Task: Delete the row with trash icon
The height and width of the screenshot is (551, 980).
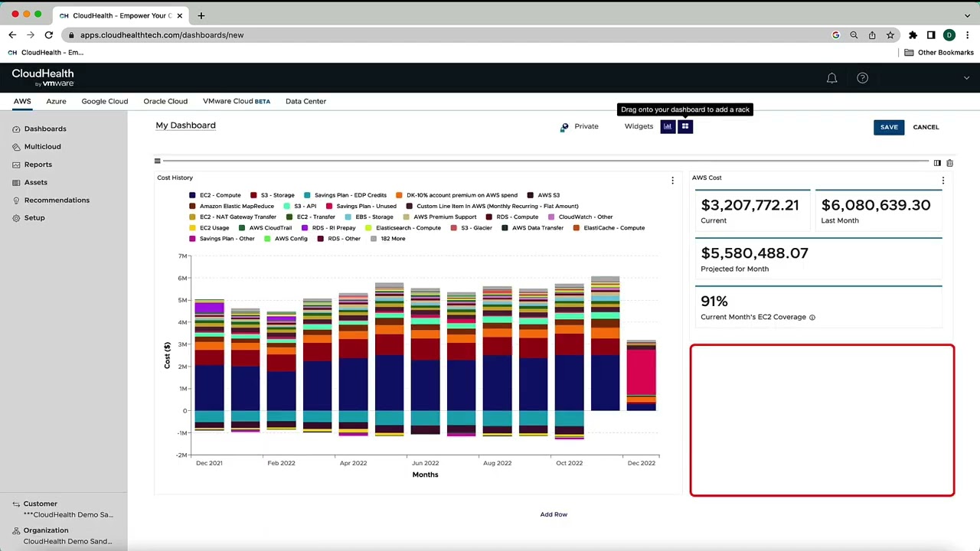Action: [x=949, y=163]
